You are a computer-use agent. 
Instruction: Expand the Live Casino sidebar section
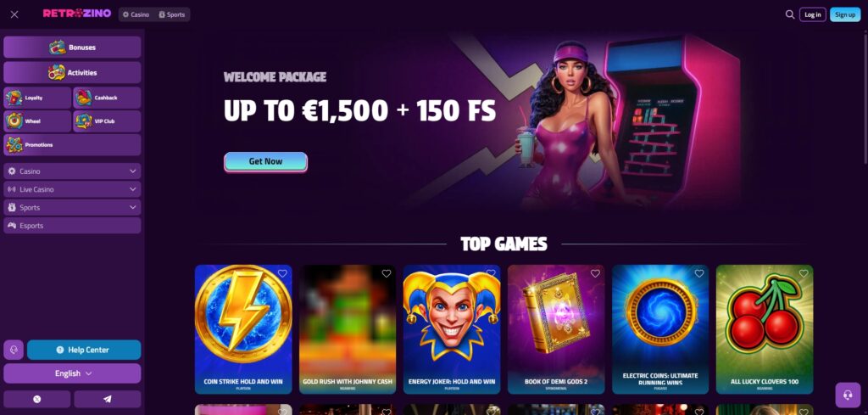73,189
